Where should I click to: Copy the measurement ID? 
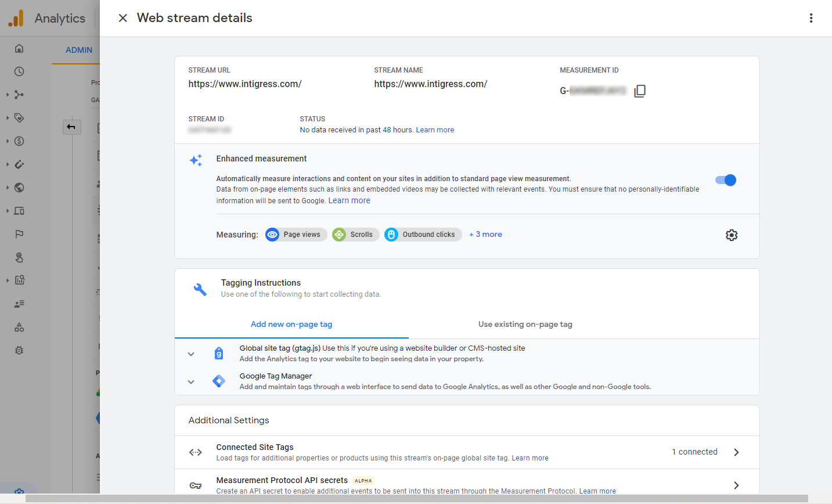point(640,91)
